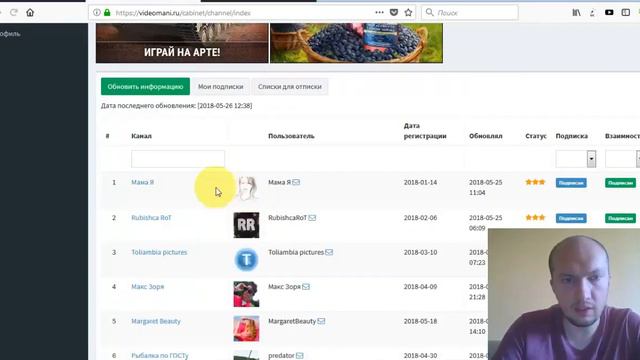Click the MargaretBeauty avatar thumbnail
The image size is (640, 360).
click(246, 329)
